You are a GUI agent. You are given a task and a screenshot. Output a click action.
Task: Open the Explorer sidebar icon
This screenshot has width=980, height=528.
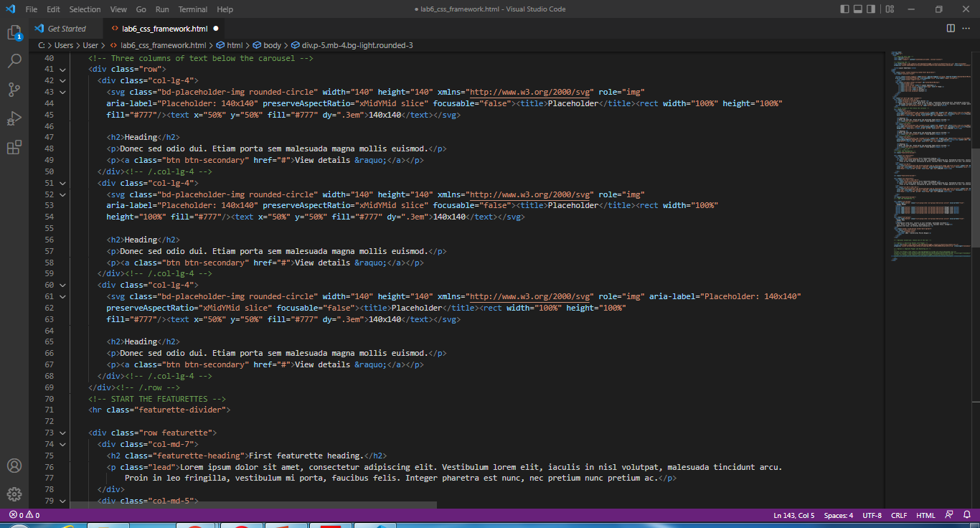pyautogui.click(x=14, y=32)
